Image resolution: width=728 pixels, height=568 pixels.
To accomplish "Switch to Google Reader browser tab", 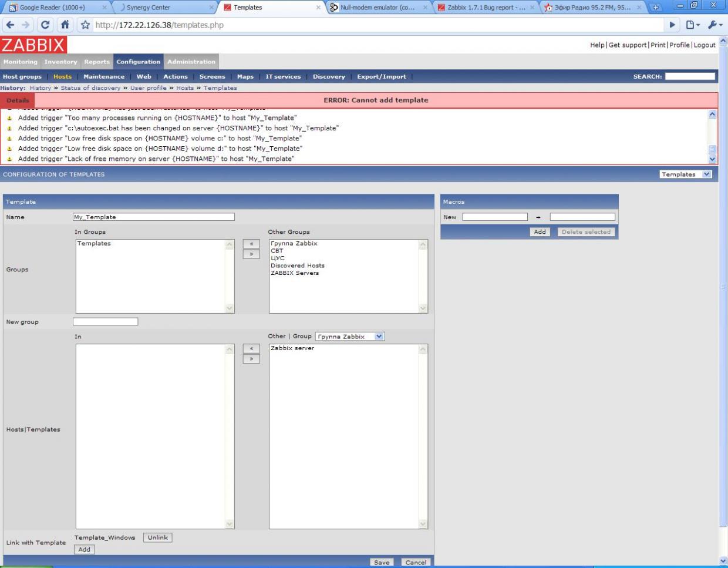I will (56, 8).
